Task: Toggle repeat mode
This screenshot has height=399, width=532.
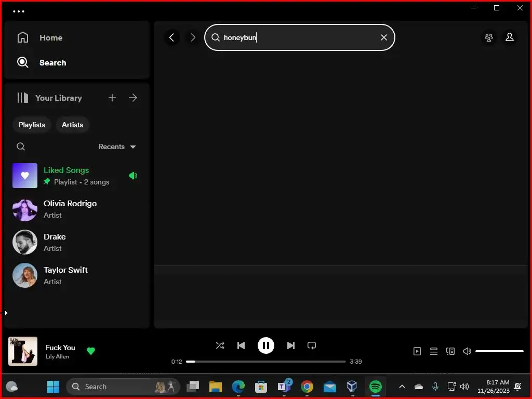Action: tap(312, 345)
